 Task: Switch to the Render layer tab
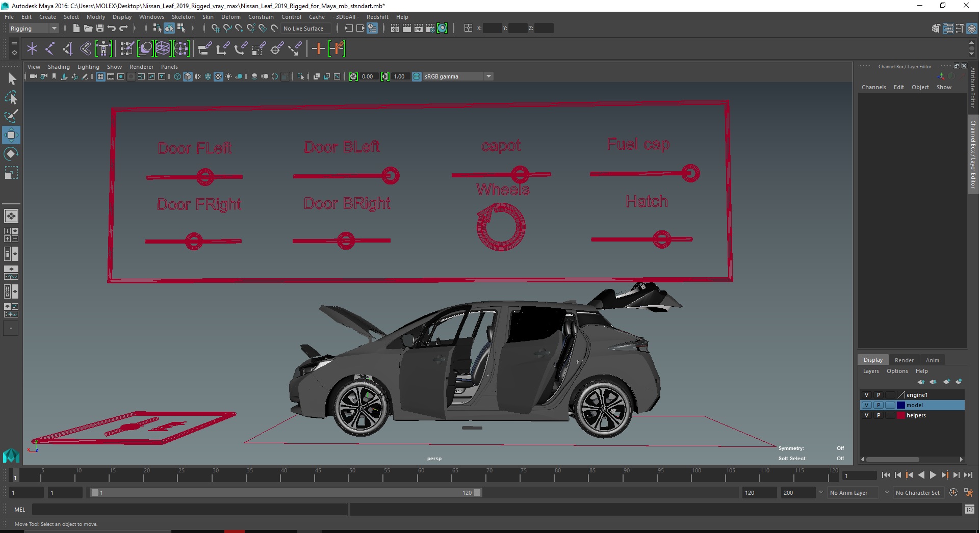click(x=904, y=360)
